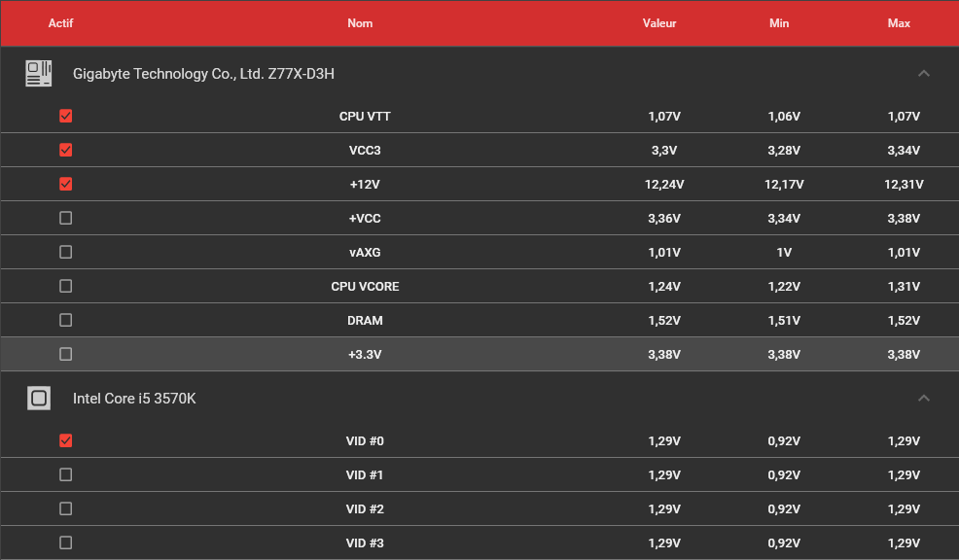Viewport: 959px width, 560px height.
Task: Enable the +VCC checkbox
Action: pos(65,218)
